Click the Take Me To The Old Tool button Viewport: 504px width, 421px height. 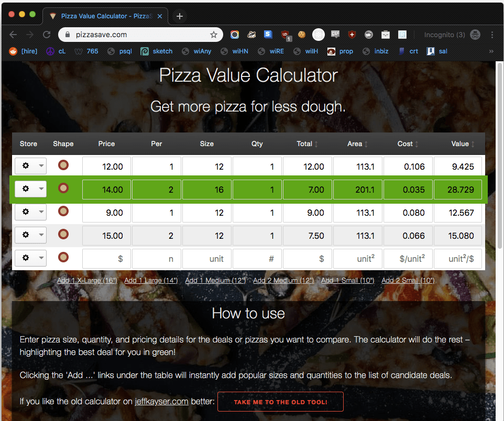point(280,402)
